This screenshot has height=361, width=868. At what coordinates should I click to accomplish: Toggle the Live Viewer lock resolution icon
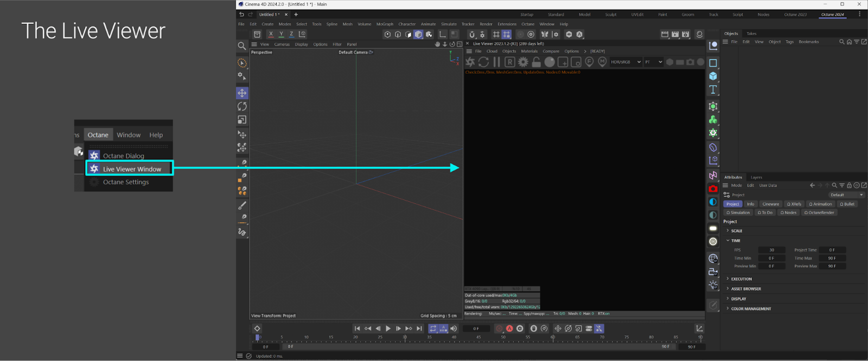pos(536,62)
